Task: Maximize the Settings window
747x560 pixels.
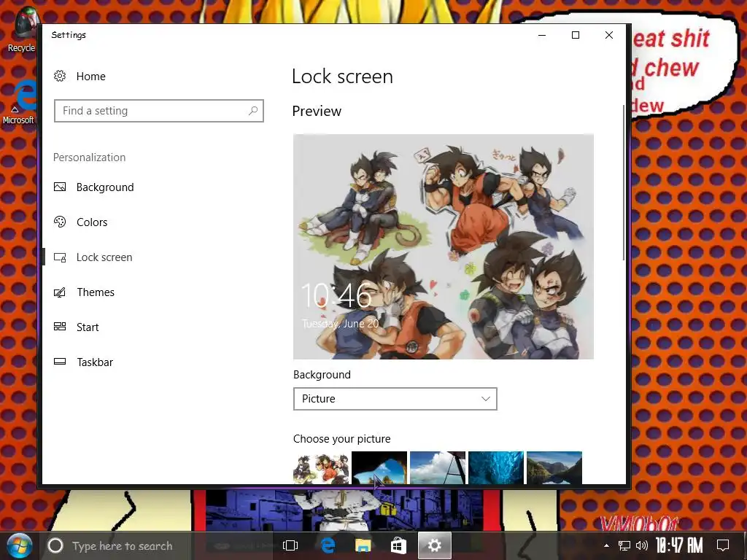Action: (576, 35)
